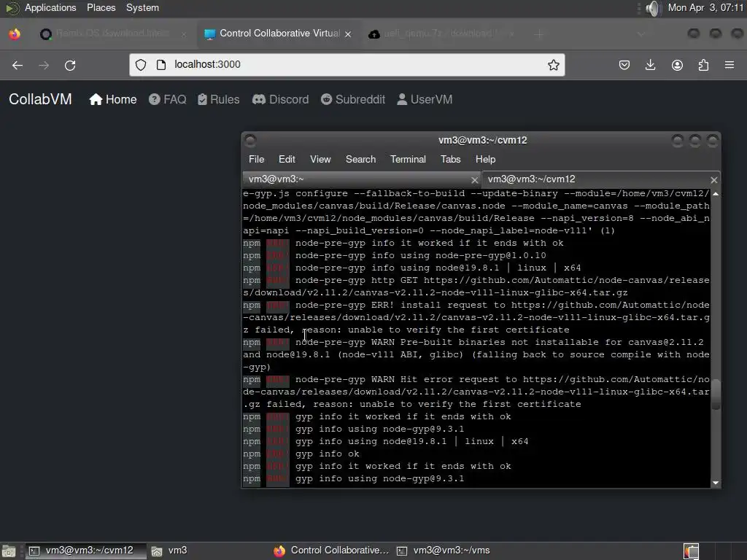Close the vm3@vm3:~/cvm12 terminal tab
The height and width of the screenshot is (560, 747).
pos(713,180)
